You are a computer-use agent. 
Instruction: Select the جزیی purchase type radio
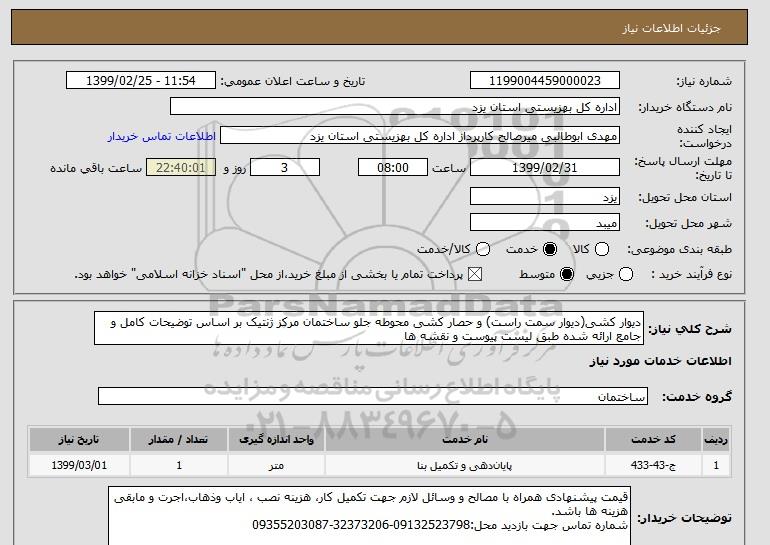coord(626,274)
